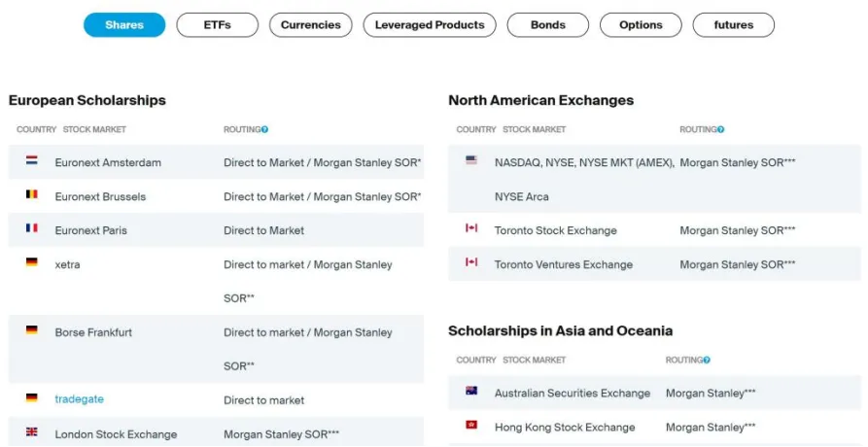Click Euronext Brussels routing text
Viewport: 868px width, 447px height.
(323, 196)
